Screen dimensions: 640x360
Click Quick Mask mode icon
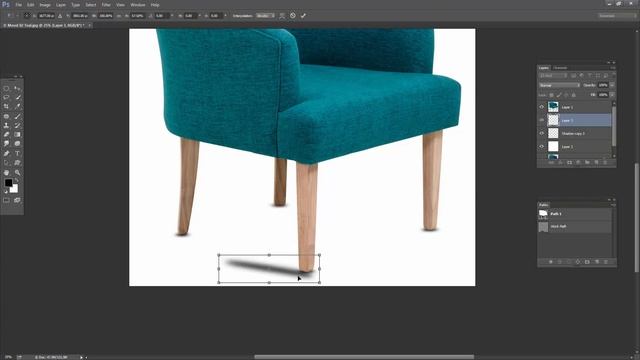point(6,200)
